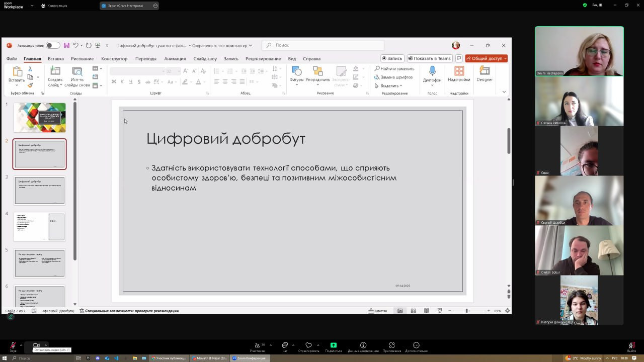Switch to slide sorter view in status bar
Viewport: 644px width, 362px height.
(413, 311)
